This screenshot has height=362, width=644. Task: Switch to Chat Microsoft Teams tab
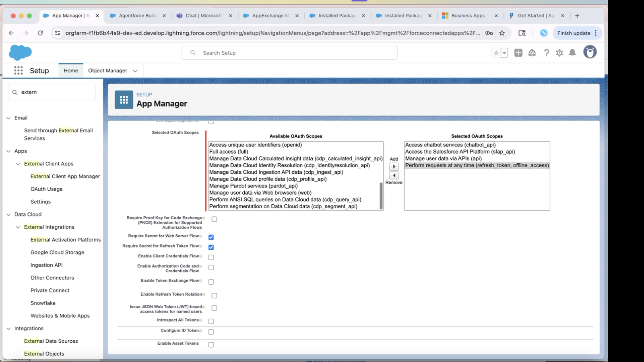click(204, 16)
